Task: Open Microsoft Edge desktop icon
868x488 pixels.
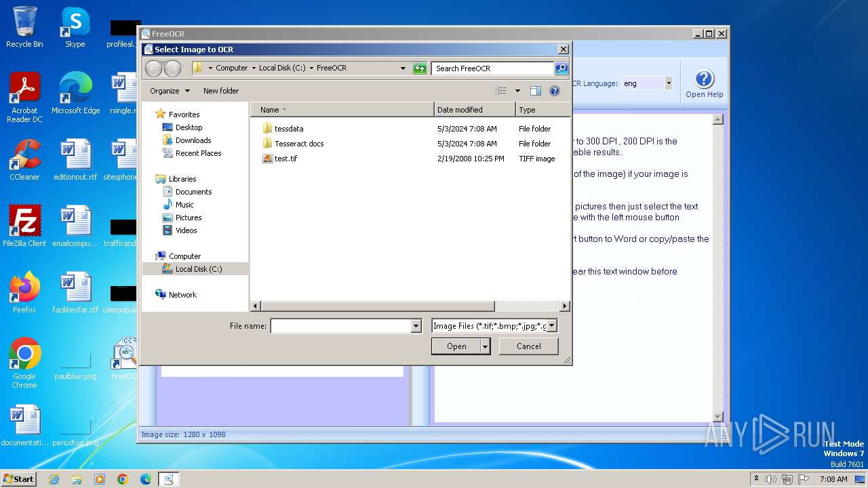Action: [75, 93]
